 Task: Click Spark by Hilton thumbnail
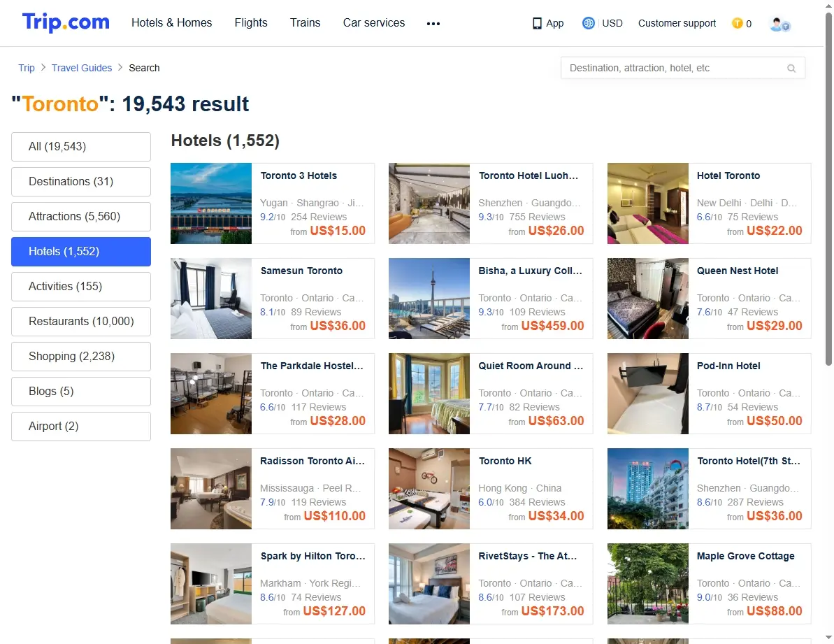point(211,584)
